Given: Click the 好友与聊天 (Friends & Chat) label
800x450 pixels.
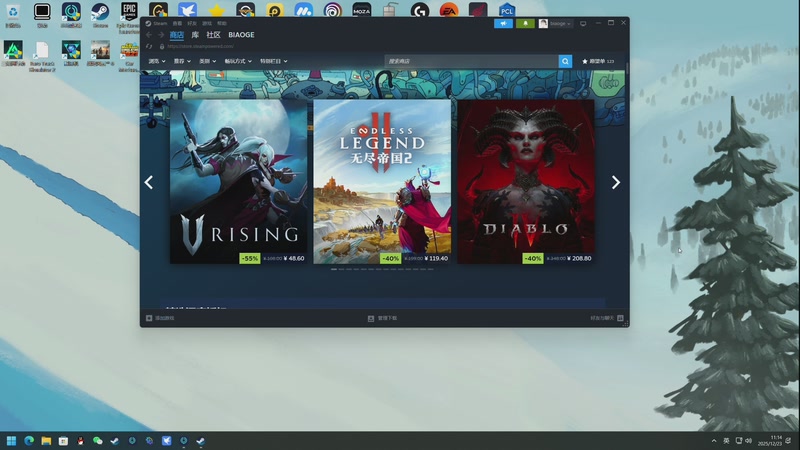Looking at the screenshot, I should [x=602, y=318].
